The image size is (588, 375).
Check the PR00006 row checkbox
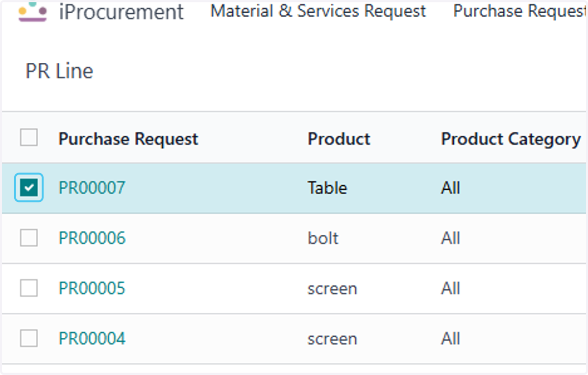click(x=29, y=238)
